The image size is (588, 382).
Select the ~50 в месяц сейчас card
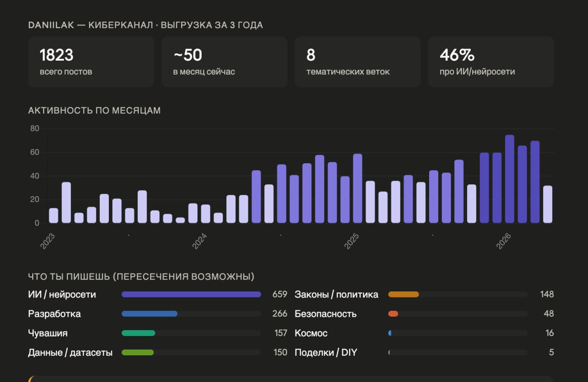tap(224, 62)
